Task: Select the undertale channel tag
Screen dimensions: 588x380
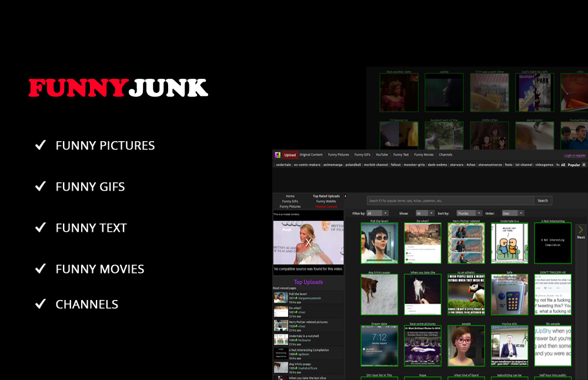Action: click(283, 165)
